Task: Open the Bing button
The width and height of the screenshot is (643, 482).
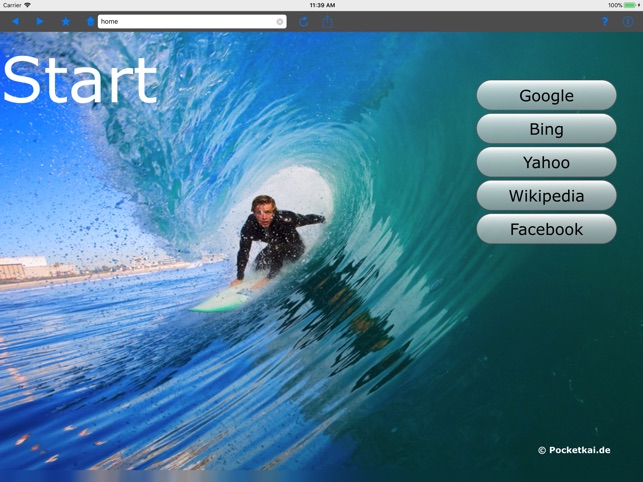Action: (x=546, y=129)
